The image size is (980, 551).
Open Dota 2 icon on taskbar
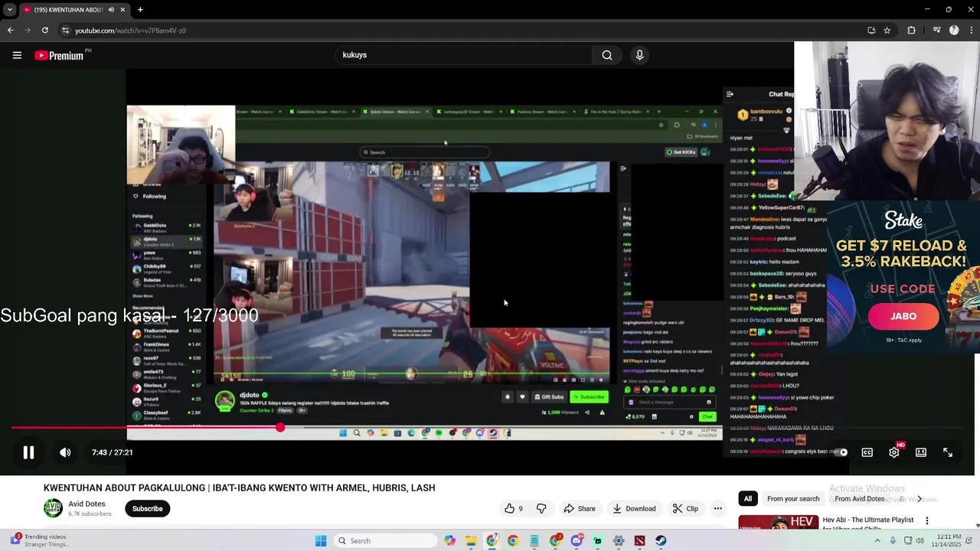tap(639, 541)
